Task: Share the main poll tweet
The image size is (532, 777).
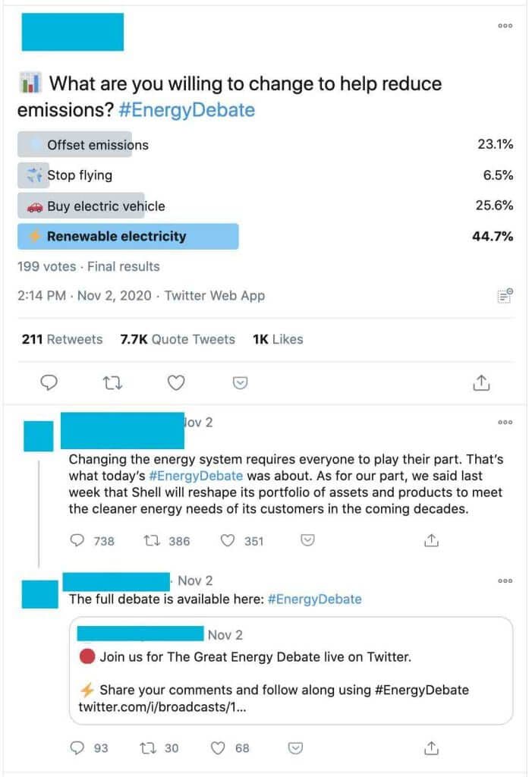Action: click(480, 383)
